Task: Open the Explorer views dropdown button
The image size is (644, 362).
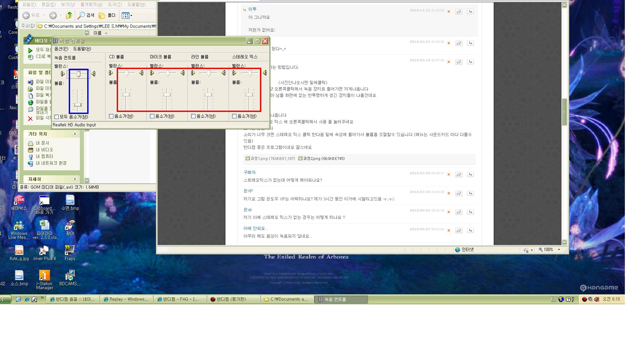Action: pyautogui.click(x=127, y=15)
